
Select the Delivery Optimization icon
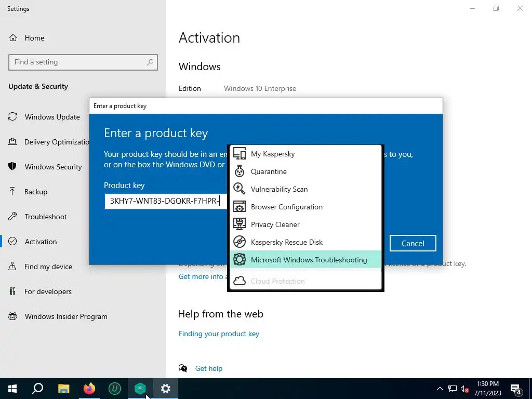(x=12, y=141)
